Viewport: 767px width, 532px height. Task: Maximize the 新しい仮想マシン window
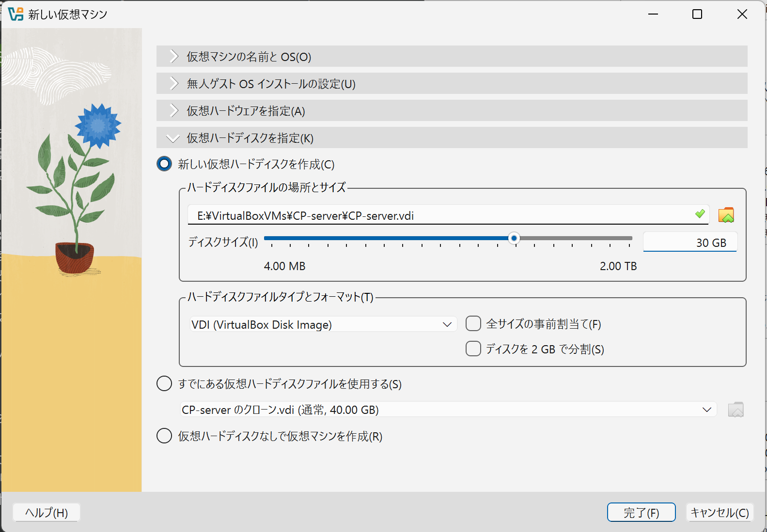tap(697, 14)
